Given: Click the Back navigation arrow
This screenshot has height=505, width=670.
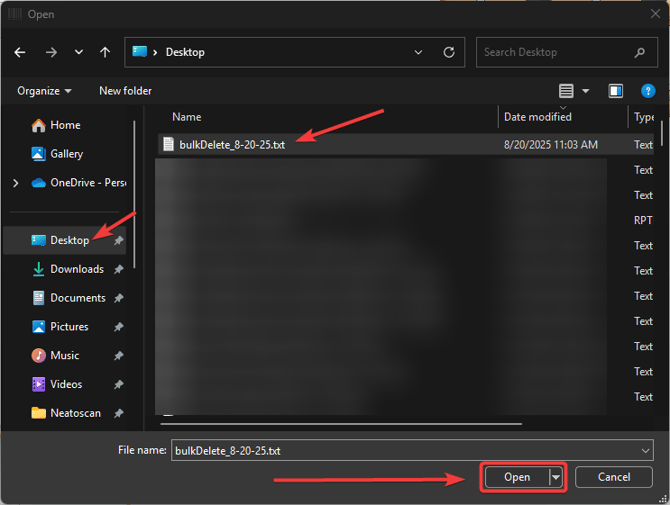Looking at the screenshot, I should tap(20, 52).
